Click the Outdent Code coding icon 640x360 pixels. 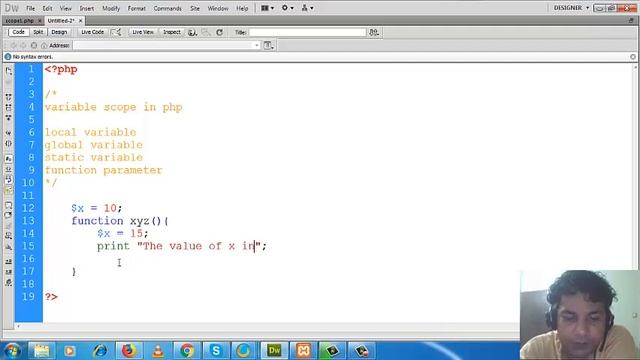tap(9, 272)
